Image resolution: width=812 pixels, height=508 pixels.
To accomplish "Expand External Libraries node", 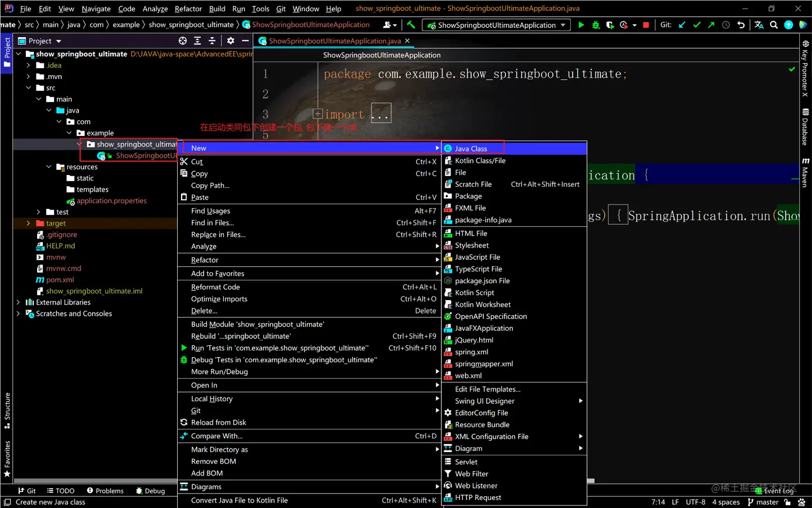I will click(x=18, y=302).
